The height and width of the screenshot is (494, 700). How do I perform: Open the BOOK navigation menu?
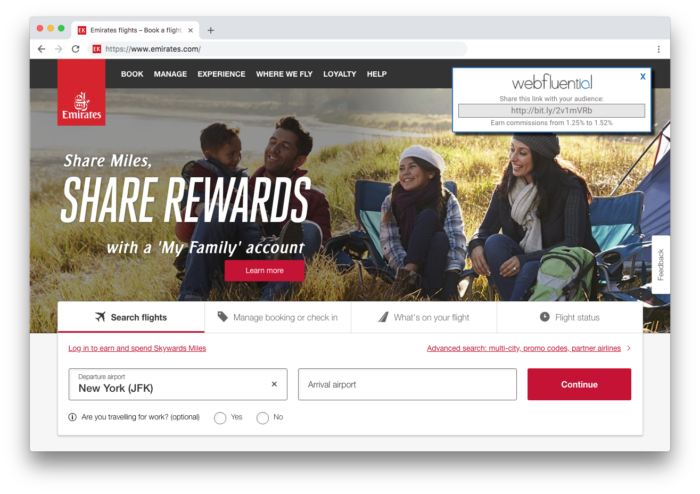[x=132, y=74]
